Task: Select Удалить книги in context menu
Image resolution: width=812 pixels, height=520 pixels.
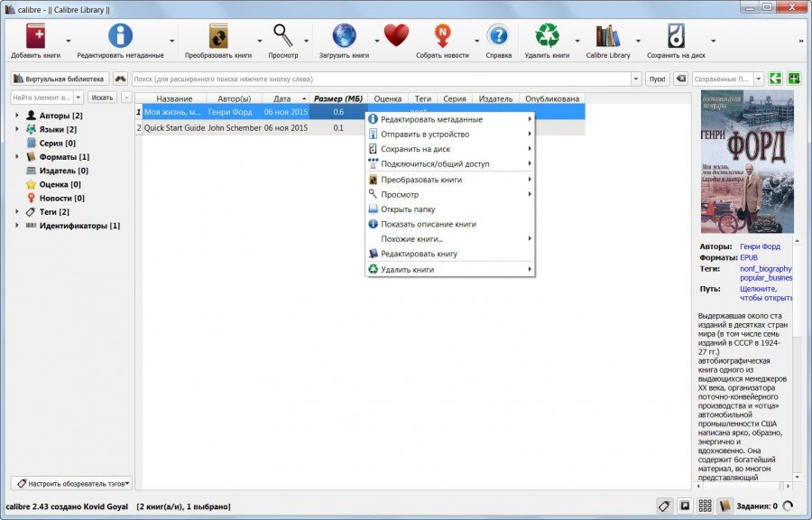Action: click(x=450, y=269)
